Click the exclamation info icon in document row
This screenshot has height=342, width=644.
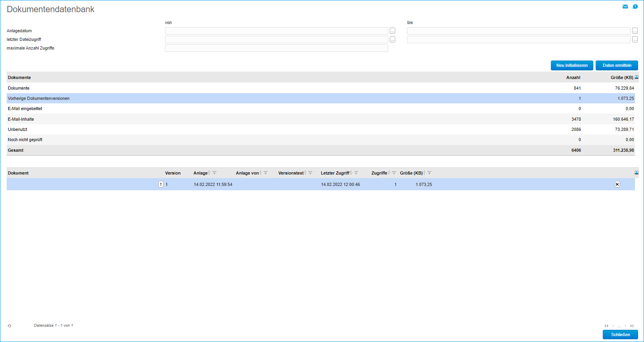pos(161,184)
